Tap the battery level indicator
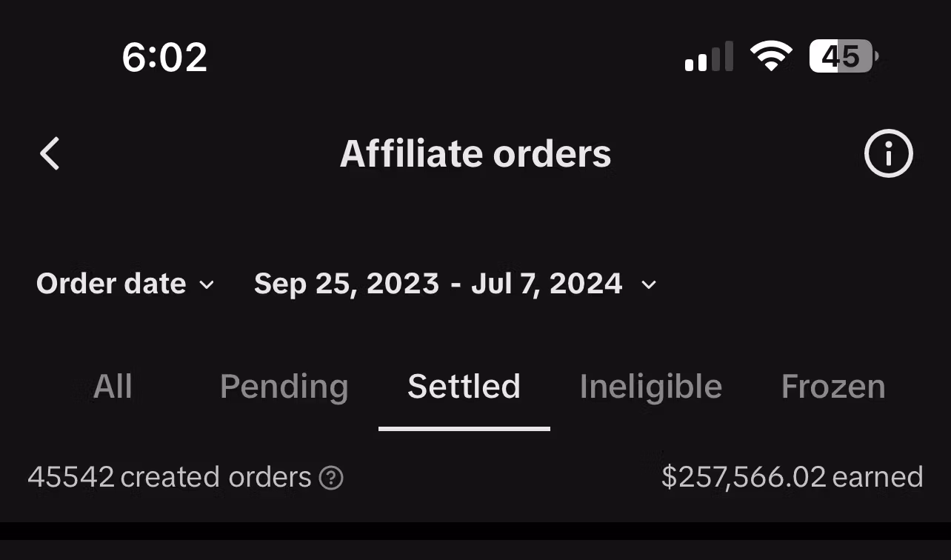Viewport: 951px width, 560px height. (843, 56)
